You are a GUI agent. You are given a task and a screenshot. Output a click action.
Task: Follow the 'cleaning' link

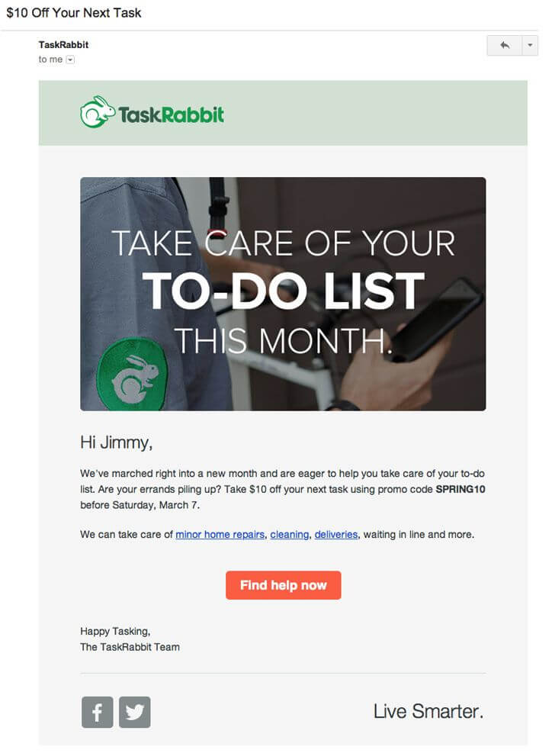[290, 534]
